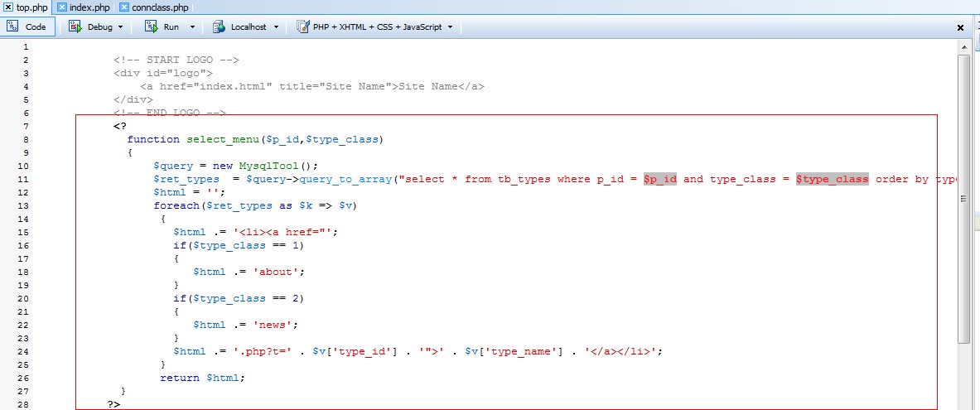The image size is (980, 410).
Task: Click the Code view button
Action: pyautogui.click(x=28, y=27)
